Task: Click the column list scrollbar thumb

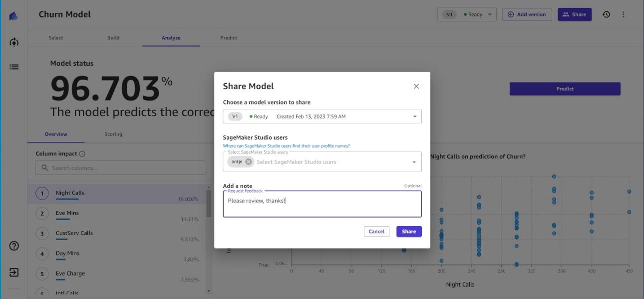Action: coord(209,203)
